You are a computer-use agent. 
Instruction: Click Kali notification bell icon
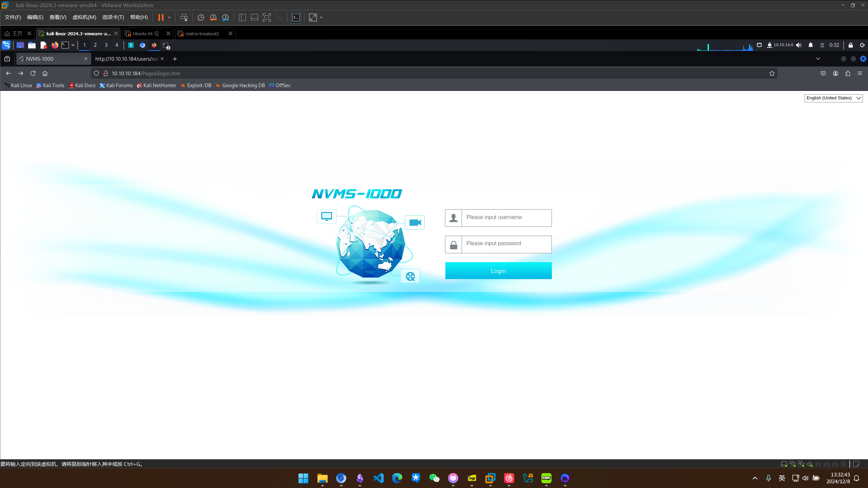click(810, 45)
